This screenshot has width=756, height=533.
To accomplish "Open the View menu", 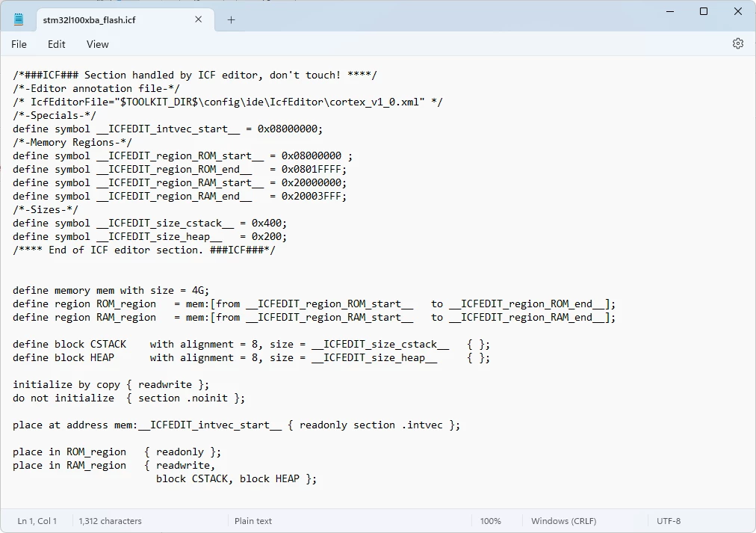I will point(97,44).
